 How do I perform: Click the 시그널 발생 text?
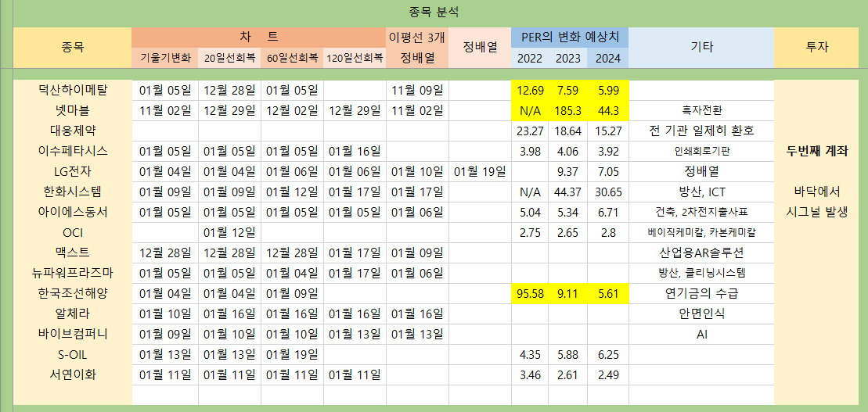pyautogui.click(x=817, y=213)
